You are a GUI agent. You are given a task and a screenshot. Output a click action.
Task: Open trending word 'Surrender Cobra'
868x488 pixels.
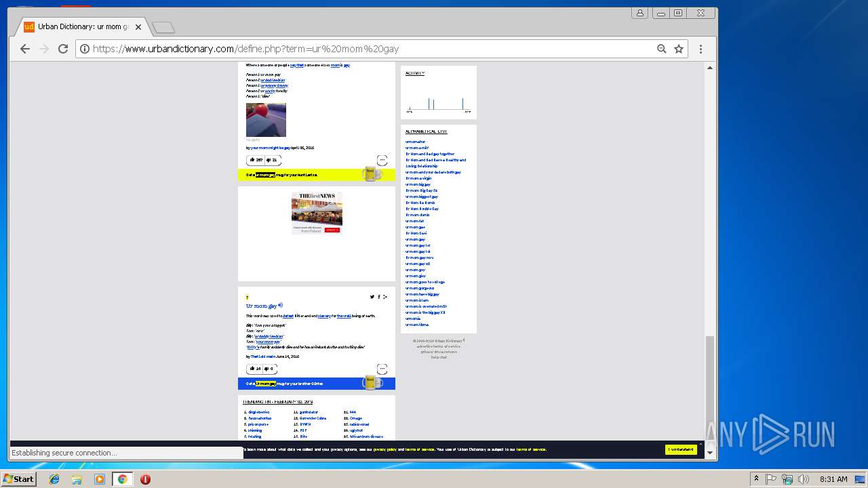pos(312,418)
